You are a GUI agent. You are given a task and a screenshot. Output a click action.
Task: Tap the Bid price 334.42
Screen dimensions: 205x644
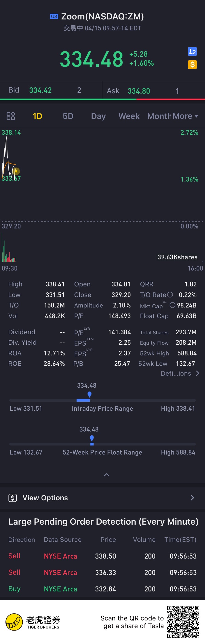40,90
